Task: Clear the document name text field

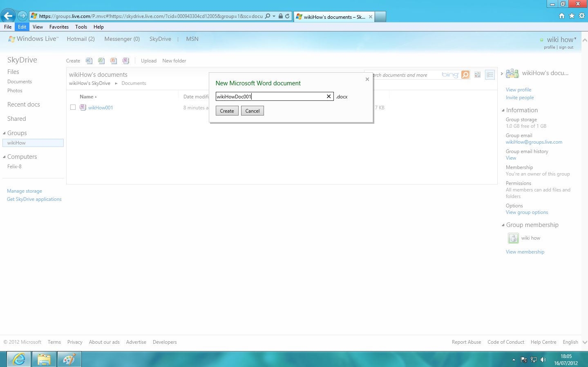Action: (329, 97)
